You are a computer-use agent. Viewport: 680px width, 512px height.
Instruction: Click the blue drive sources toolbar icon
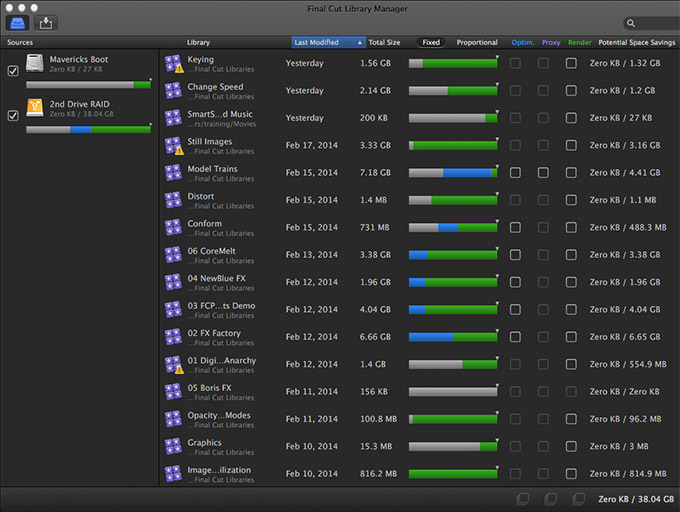18,22
